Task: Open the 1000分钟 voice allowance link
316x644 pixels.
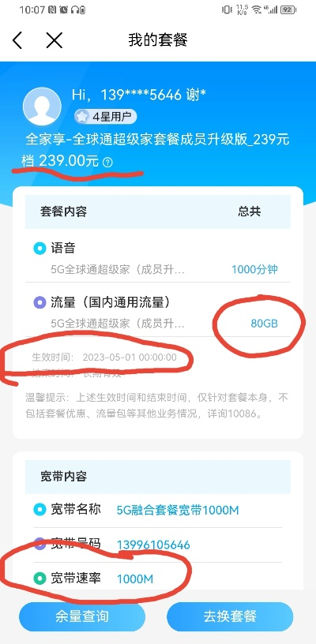Action: click(254, 269)
